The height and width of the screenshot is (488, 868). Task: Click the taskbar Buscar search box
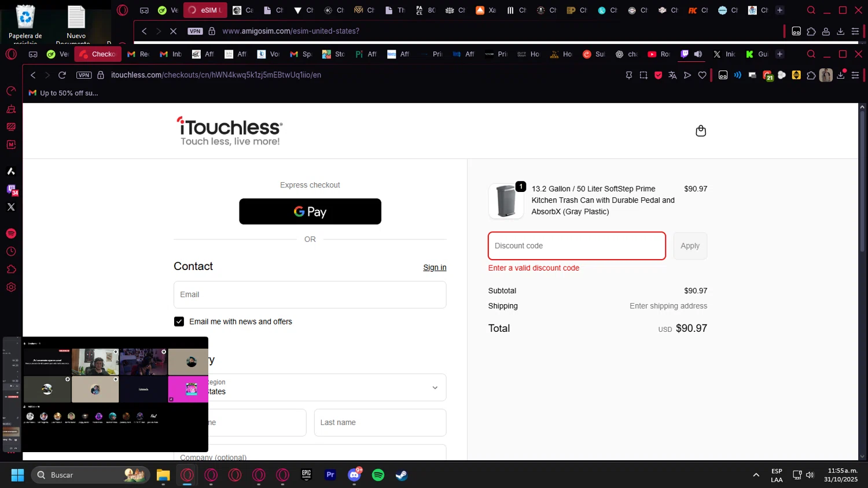(x=90, y=475)
